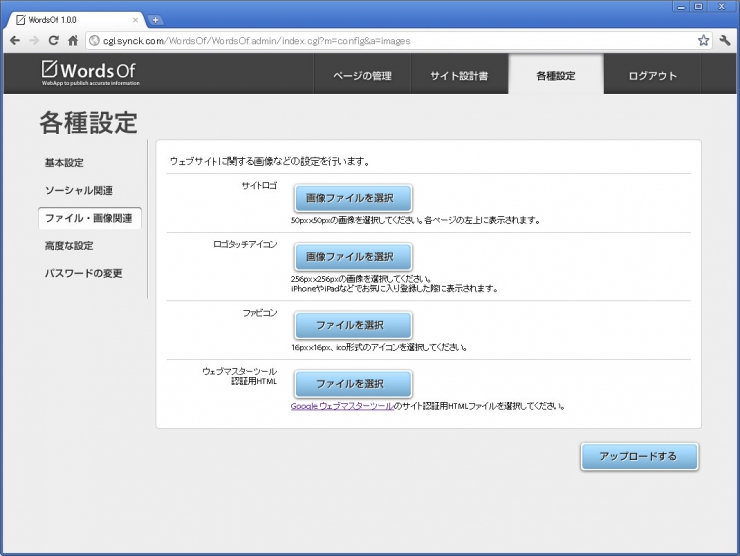Open パスワードの変更 in the sidebar
This screenshot has width=740, height=556.
84,273
